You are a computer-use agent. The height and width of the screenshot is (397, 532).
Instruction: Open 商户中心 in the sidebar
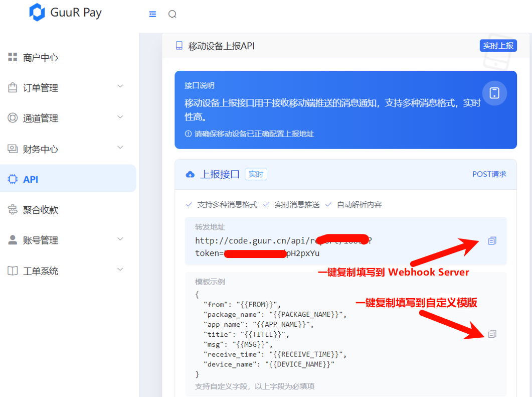[40, 58]
